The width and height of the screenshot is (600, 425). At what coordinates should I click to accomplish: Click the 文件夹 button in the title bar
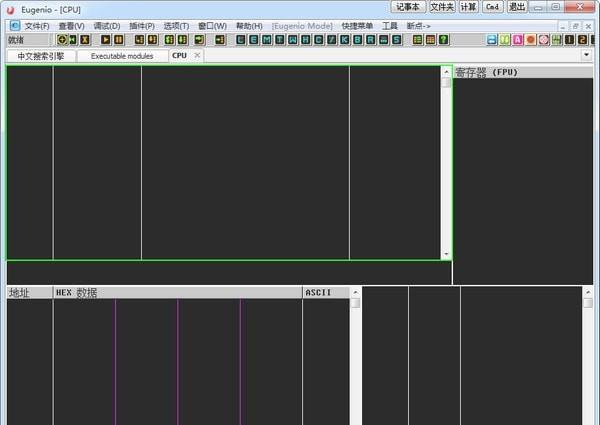[x=442, y=7]
